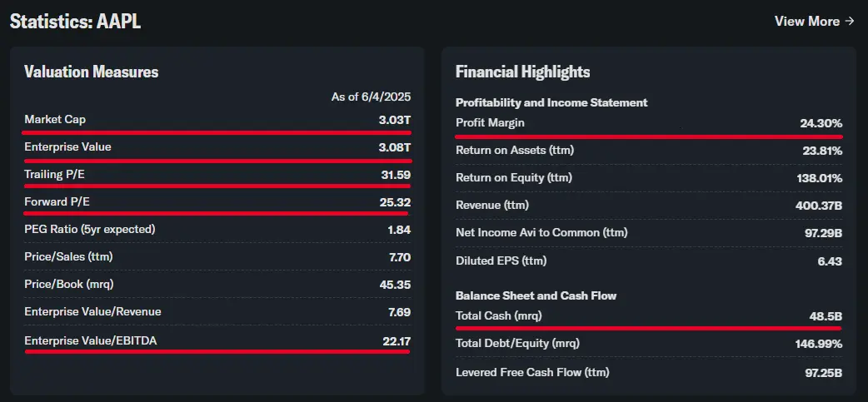
Task: Click PEG Ratio (5yr expected) label
Action: coord(90,229)
